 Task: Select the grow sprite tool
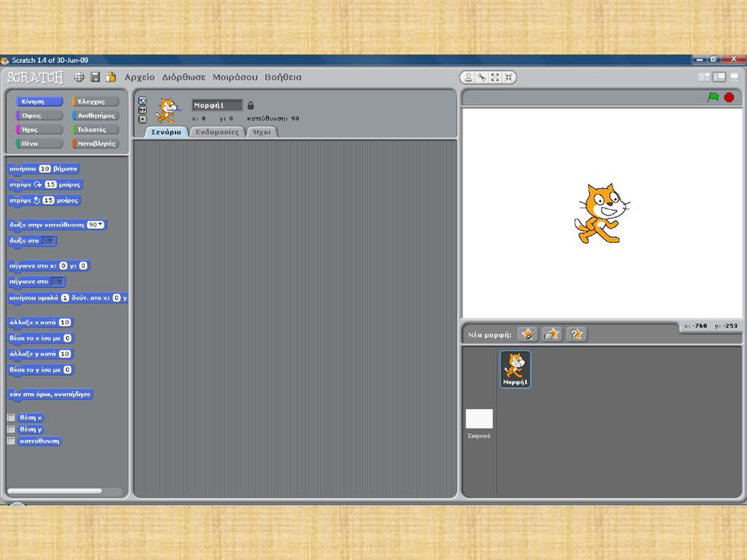tap(495, 77)
